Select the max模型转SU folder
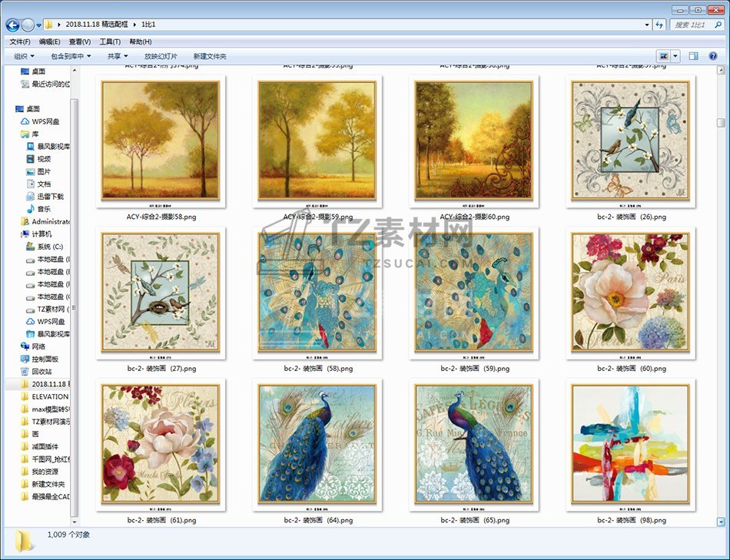Screen dimensions: 730x560 click(45, 409)
